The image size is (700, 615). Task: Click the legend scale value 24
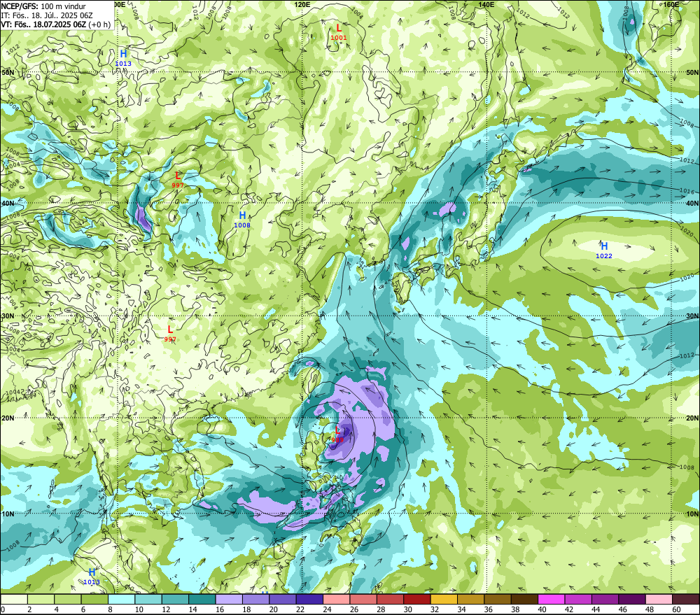pyautogui.click(x=327, y=609)
